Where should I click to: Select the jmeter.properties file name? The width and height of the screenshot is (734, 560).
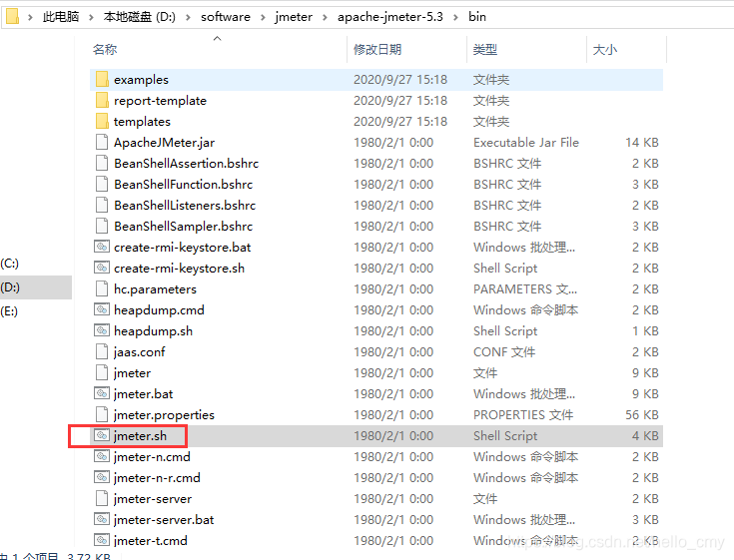click(x=164, y=415)
